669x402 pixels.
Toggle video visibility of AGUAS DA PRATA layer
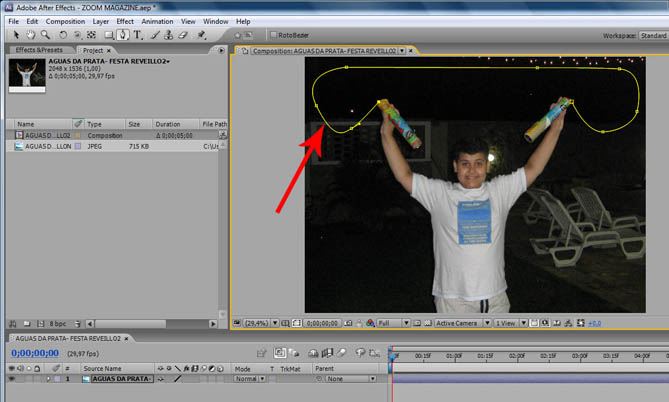click(x=11, y=380)
